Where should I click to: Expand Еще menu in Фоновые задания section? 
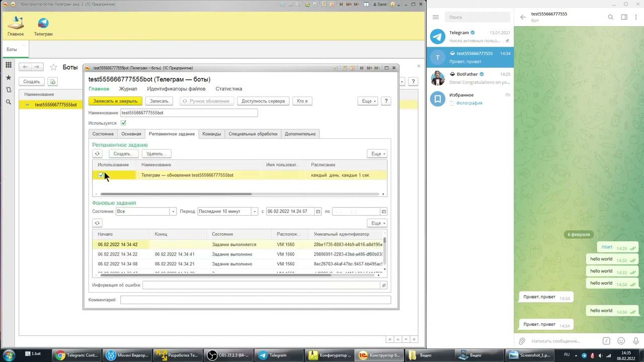[x=378, y=223]
